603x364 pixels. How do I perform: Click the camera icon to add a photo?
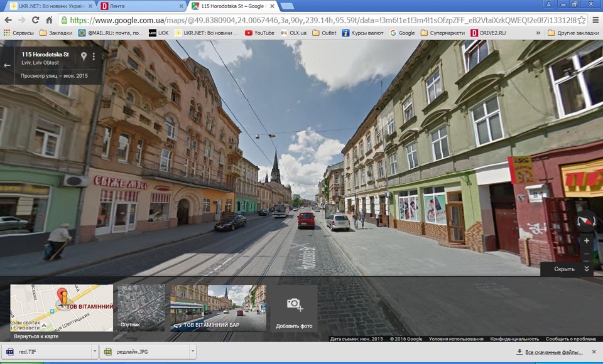click(x=293, y=304)
